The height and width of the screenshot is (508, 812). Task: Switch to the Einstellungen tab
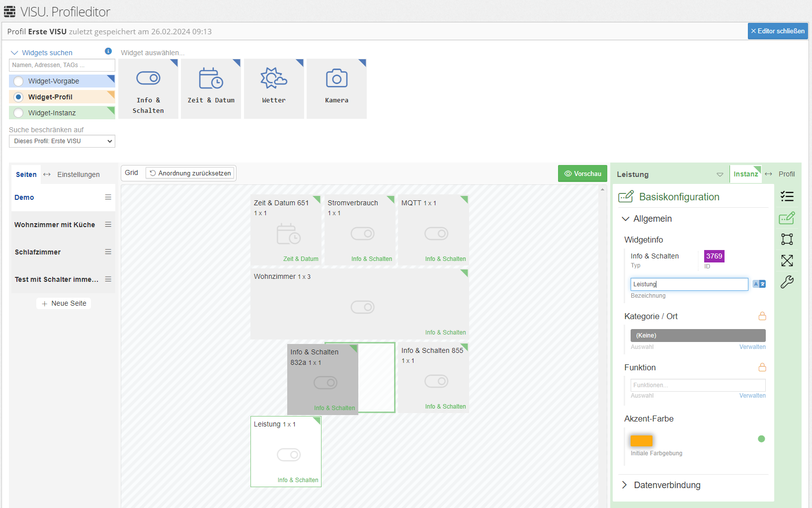click(79, 174)
